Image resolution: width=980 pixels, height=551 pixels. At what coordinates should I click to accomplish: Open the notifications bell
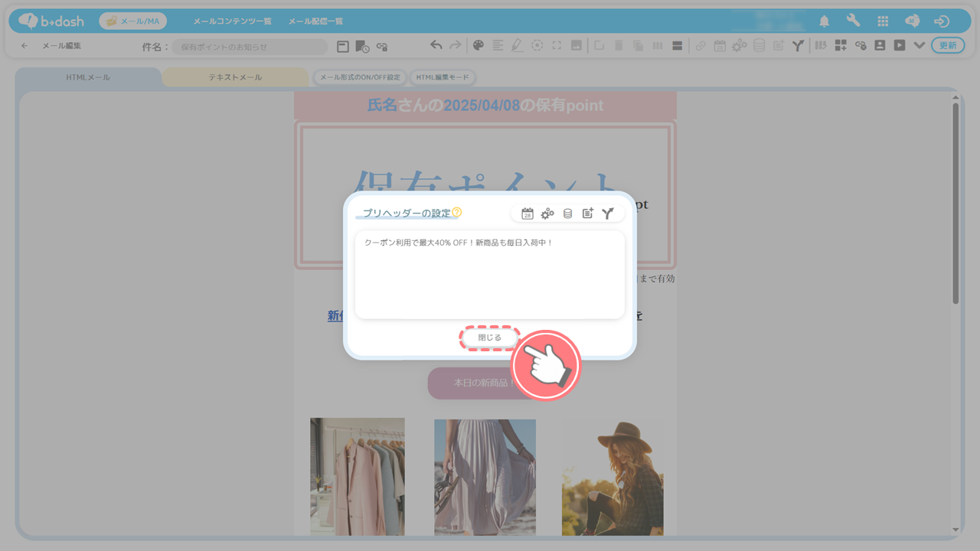(x=825, y=21)
